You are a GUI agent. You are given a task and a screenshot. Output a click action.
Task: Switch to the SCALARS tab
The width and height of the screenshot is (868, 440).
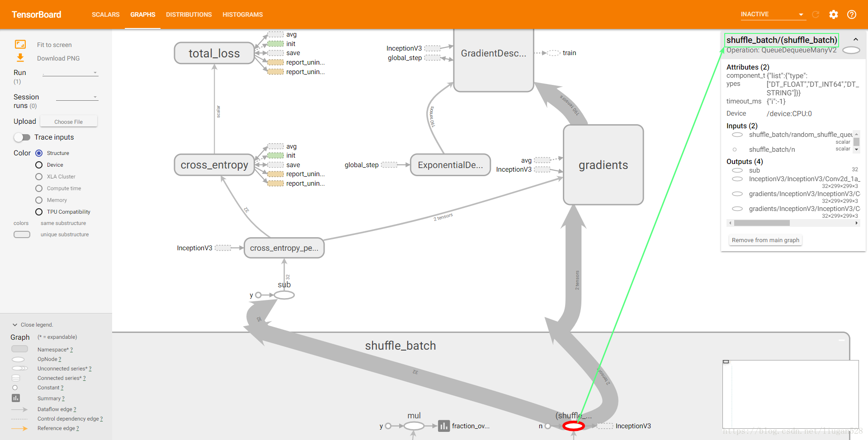tap(106, 14)
